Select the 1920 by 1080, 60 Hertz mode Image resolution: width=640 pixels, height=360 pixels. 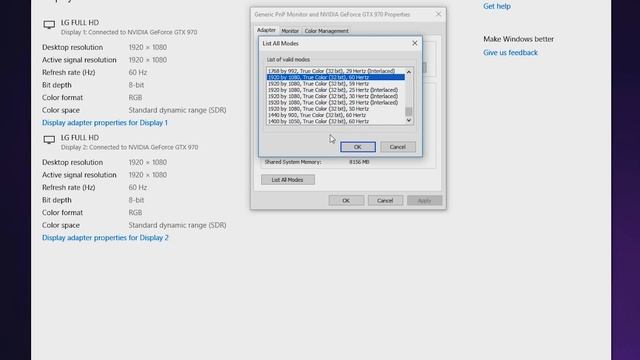coord(335,77)
